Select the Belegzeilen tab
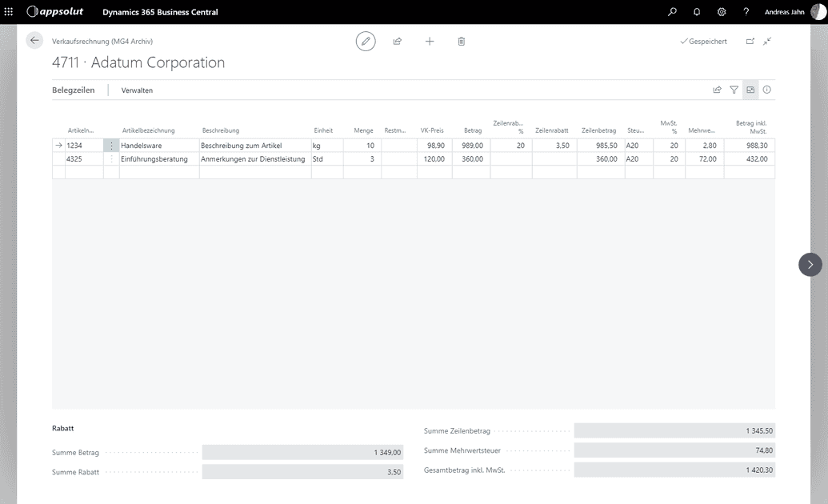Image resolution: width=828 pixels, height=504 pixels. point(74,90)
